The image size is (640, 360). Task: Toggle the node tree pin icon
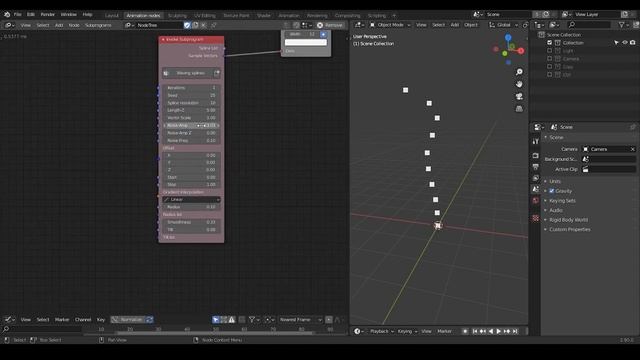(x=213, y=25)
